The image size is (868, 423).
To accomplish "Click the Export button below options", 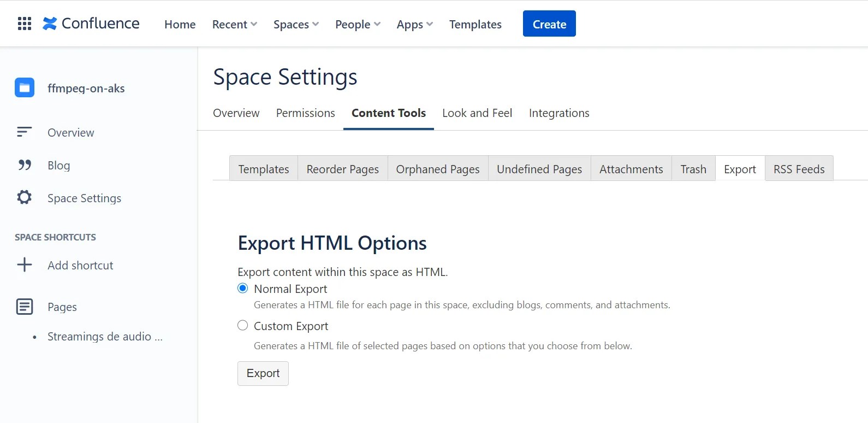I will pos(263,373).
